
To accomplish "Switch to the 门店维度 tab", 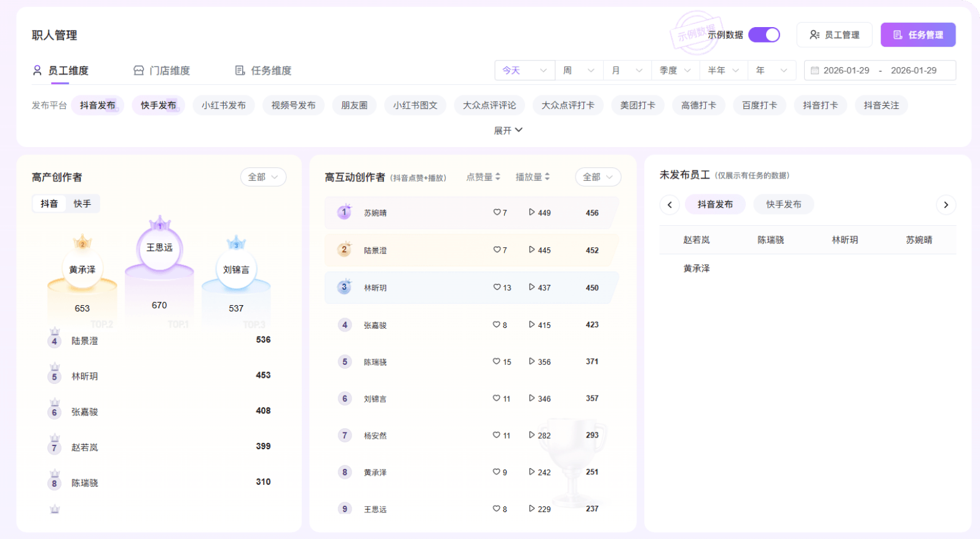I will point(162,71).
